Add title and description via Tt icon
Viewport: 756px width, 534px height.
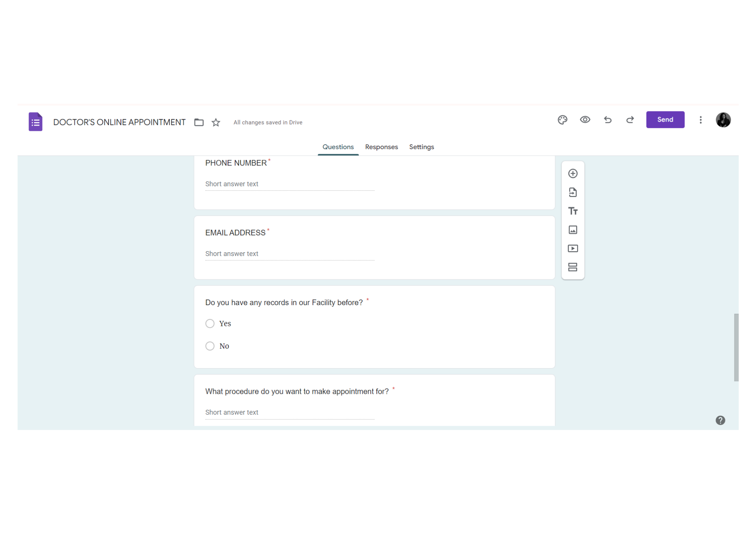pos(573,211)
